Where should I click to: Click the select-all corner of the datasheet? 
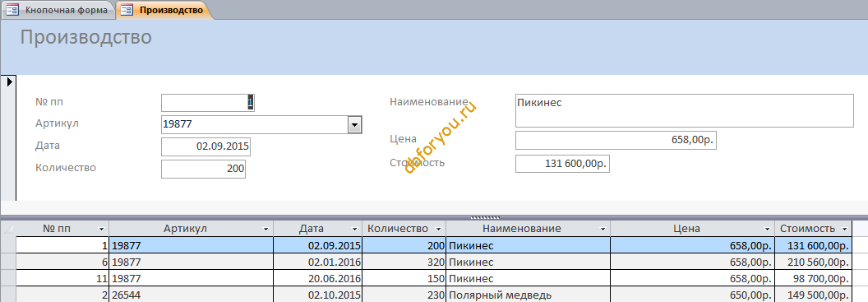pos(8,229)
